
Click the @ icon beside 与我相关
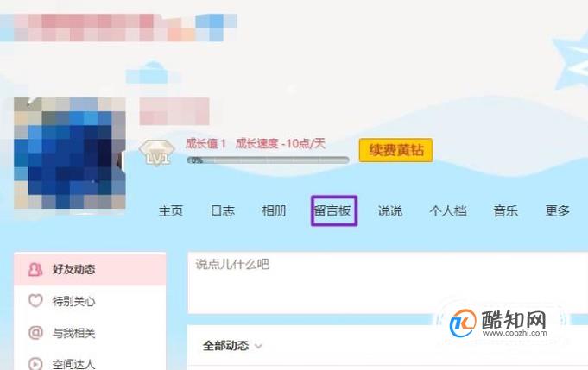coord(35,333)
